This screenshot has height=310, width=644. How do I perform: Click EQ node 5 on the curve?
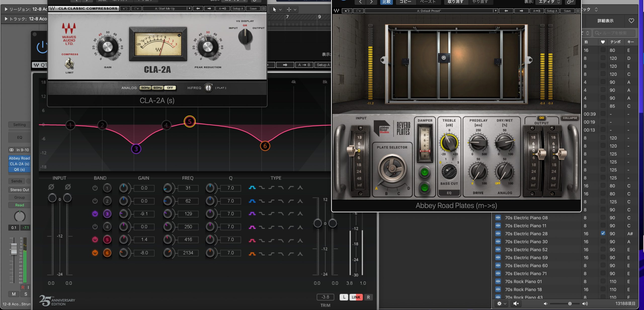coord(190,122)
